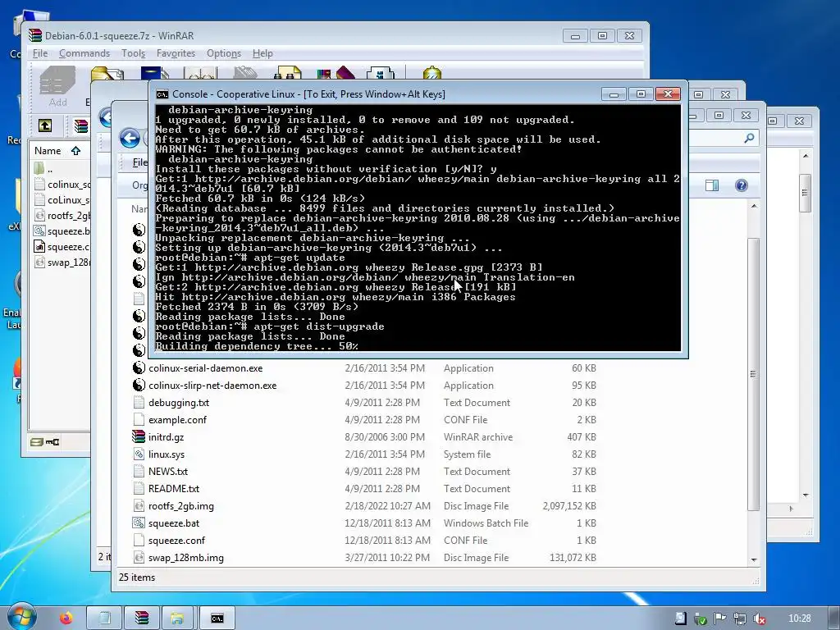Click the key icon in WinRAR status bar

(x=52, y=442)
